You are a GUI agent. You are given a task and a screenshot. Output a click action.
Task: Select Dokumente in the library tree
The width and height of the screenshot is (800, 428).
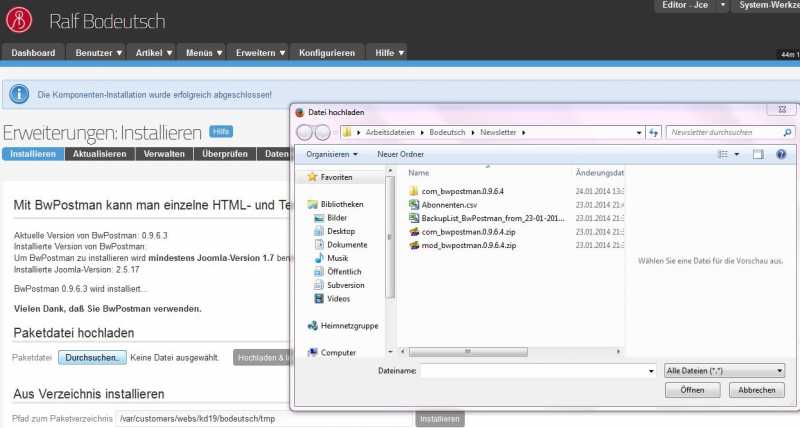click(x=347, y=244)
